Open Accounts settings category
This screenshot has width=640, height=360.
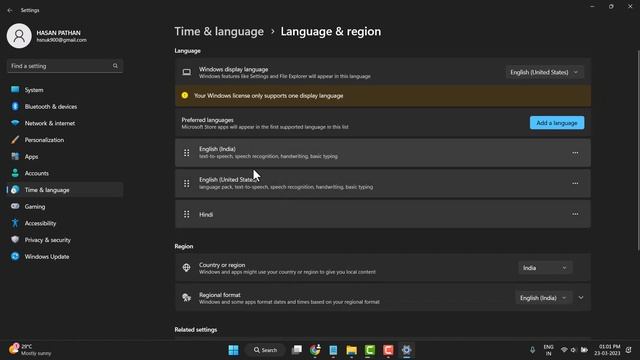click(x=64, y=173)
